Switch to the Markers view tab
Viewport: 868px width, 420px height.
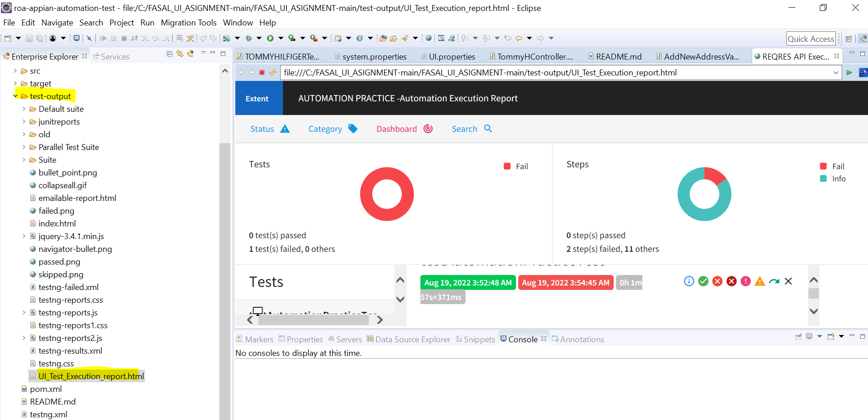[255, 339]
